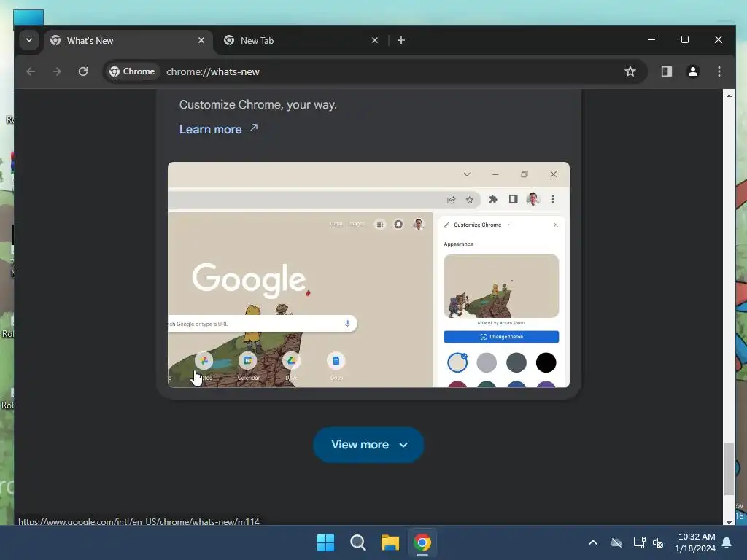The height and width of the screenshot is (560, 747).
Task: Open notifications bell in taskbar
Action: click(x=727, y=542)
